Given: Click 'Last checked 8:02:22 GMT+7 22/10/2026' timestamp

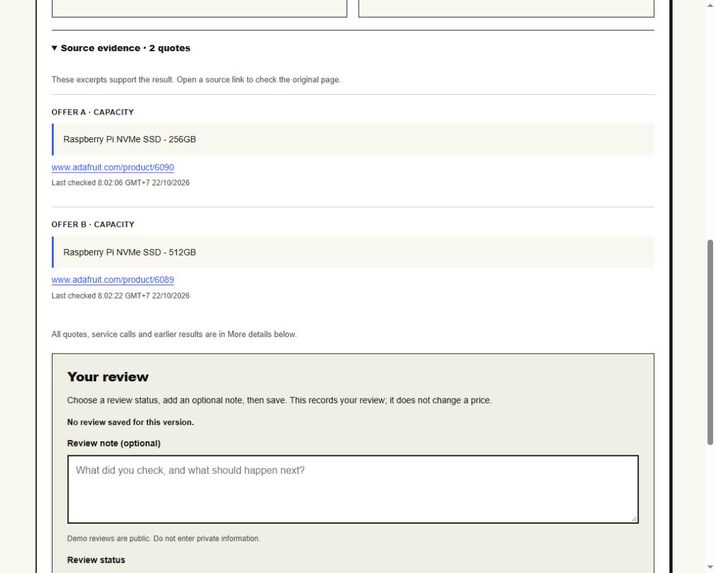Looking at the screenshot, I should click(x=120, y=295).
